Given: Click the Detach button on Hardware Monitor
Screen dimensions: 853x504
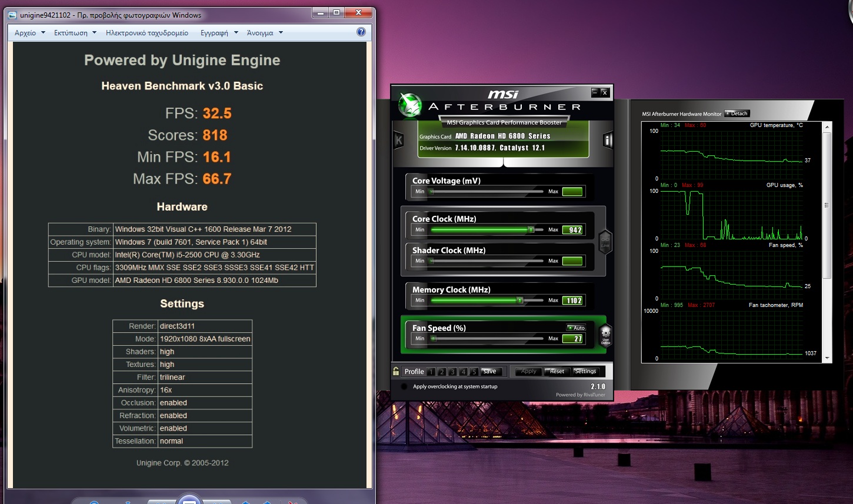Looking at the screenshot, I should (x=737, y=114).
